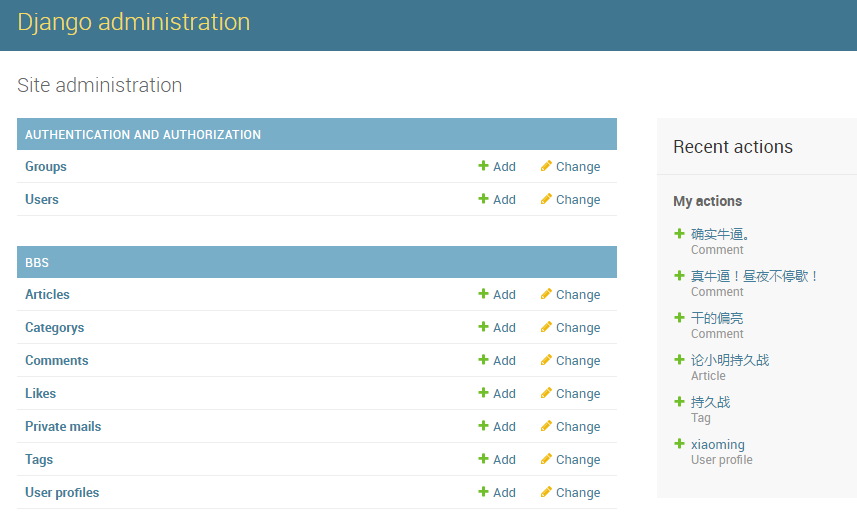Open recent tag 持久战
Image resolution: width=857 pixels, height=528 pixels.
coord(710,402)
